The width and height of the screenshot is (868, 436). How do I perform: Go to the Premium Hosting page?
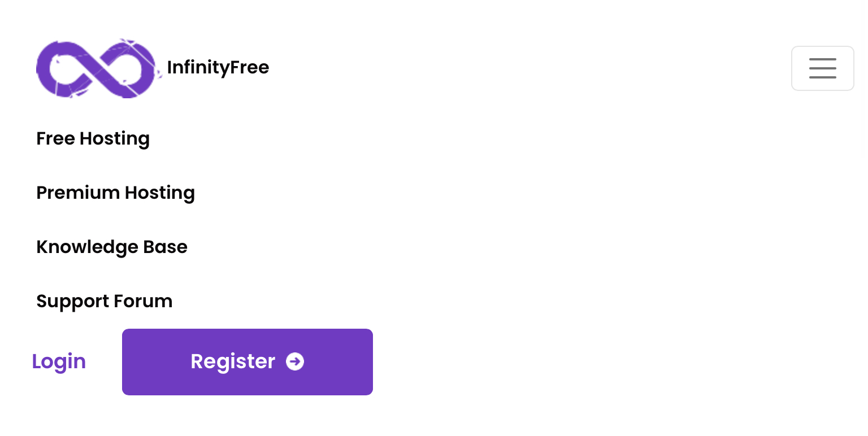click(115, 193)
